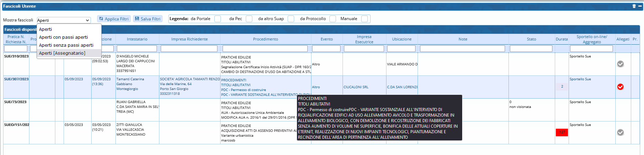This screenshot has width=644, height=155.
Task: Click the gray attachment check for SUEO/151 row
Action: tap(620, 133)
